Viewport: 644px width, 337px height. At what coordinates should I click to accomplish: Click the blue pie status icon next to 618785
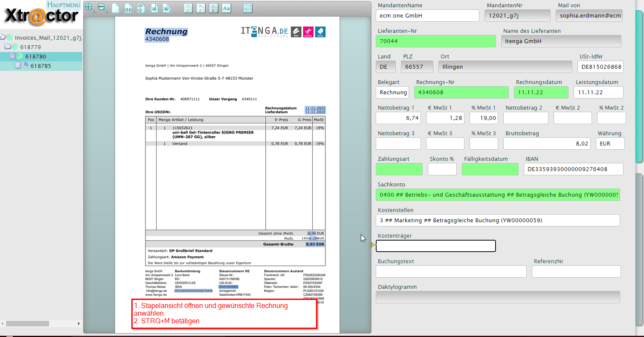tap(25, 65)
